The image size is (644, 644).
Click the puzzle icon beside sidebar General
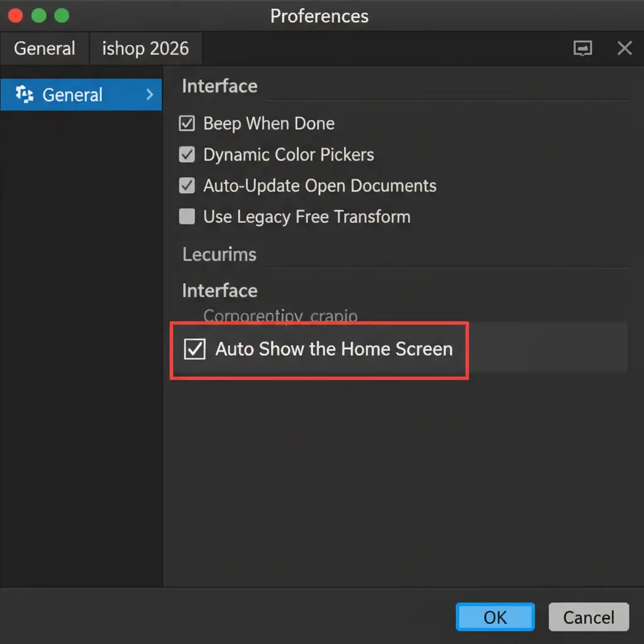coord(24,95)
